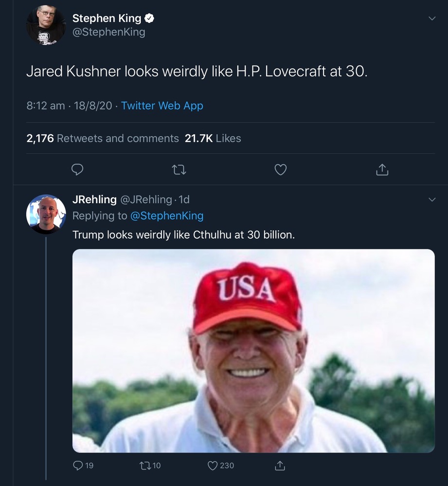The image size is (448, 486).
Task: Expand options chevron on Stephen King's tweet
Action: (x=432, y=18)
